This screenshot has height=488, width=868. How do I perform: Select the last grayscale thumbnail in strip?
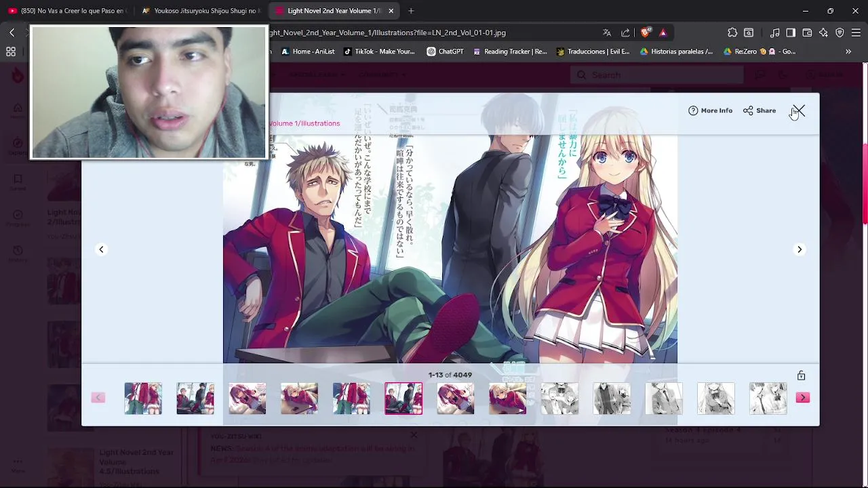[x=768, y=399]
